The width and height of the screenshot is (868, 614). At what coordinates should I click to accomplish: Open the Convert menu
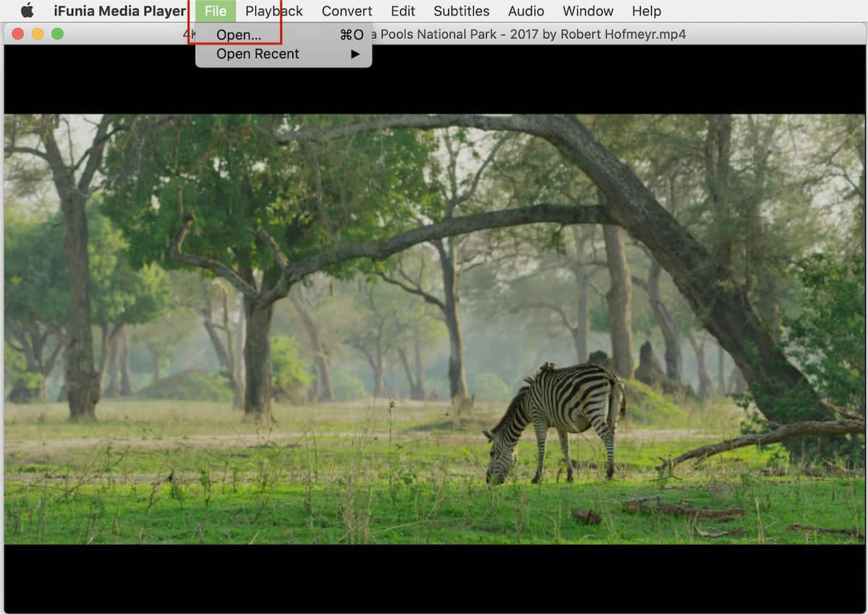tap(346, 11)
